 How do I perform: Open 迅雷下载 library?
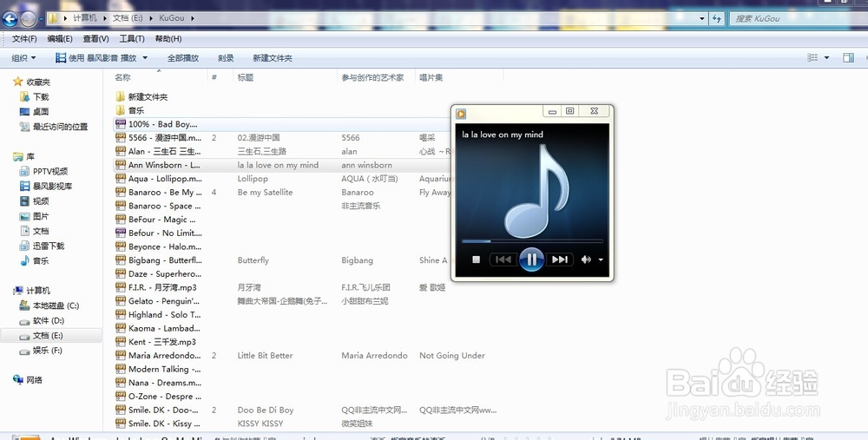click(x=48, y=246)
